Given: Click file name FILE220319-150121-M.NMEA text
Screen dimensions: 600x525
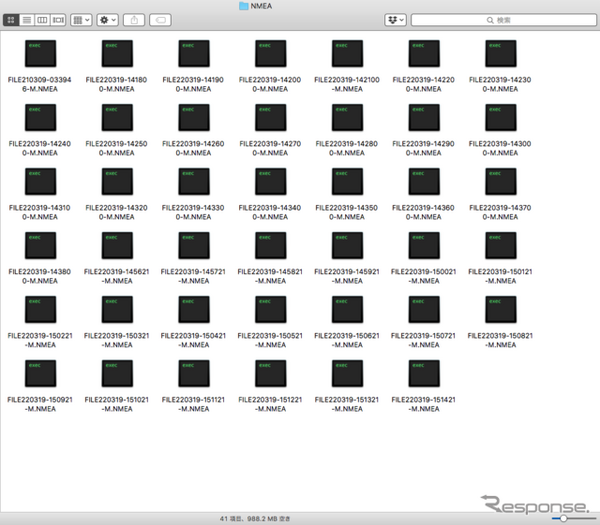Looking at the screenshot, I should [x=500, y=276].
